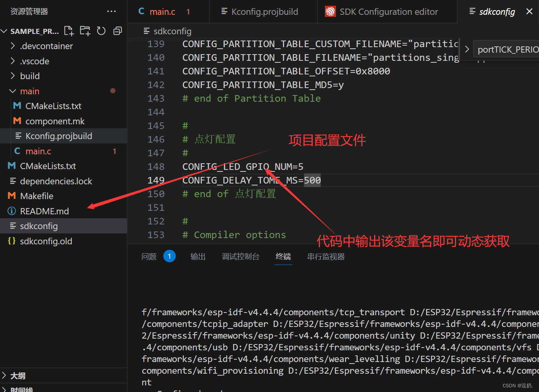The height and width of the screenshot is (392, 539).
Task: Open main.c in the file tree
Action: point(64,151)
